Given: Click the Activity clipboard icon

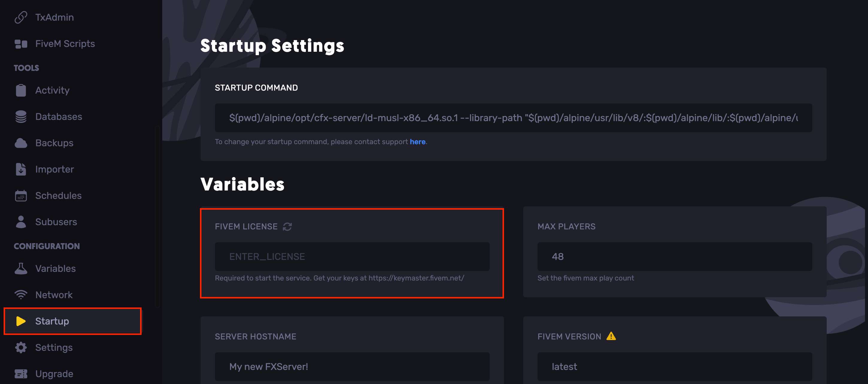Looking at the screenshot, I should (x=21, y=90).
